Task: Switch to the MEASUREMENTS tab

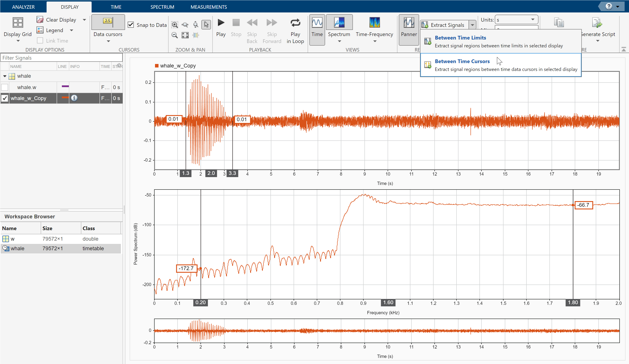Action: coord(209,7)
